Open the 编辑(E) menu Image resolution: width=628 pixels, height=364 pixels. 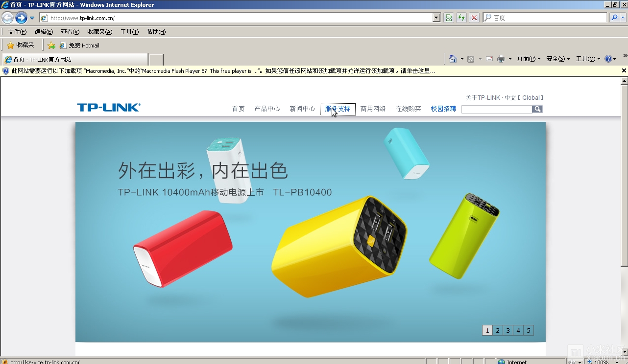(x=44, y=32)
